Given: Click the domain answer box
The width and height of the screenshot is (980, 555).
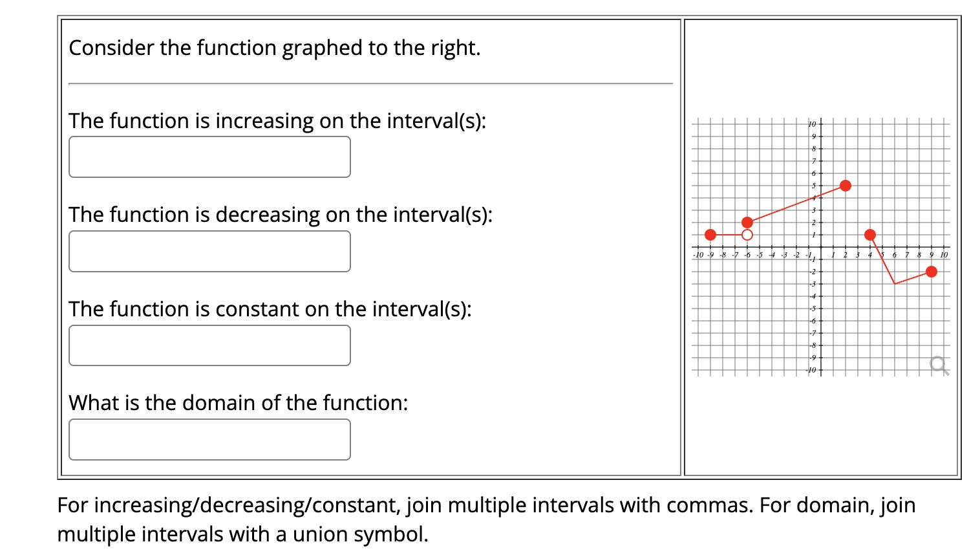Looking at the screenshot, I should coord(209,439).
